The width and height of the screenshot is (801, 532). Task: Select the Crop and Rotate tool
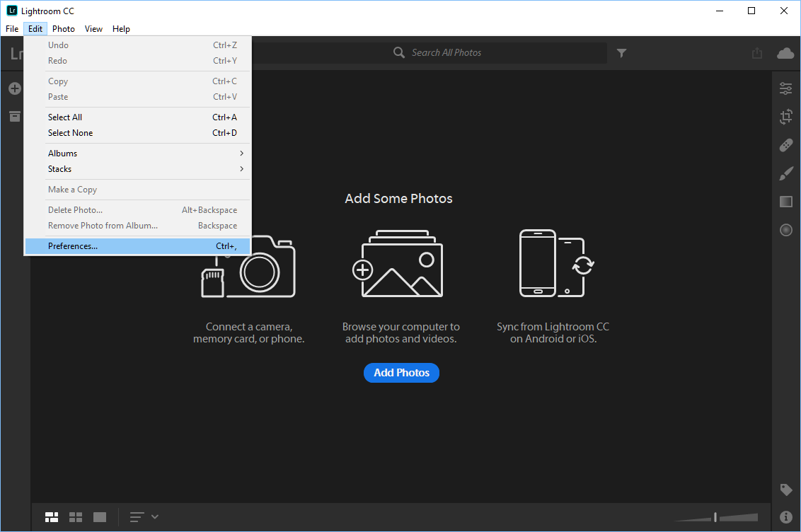point(785,117)
